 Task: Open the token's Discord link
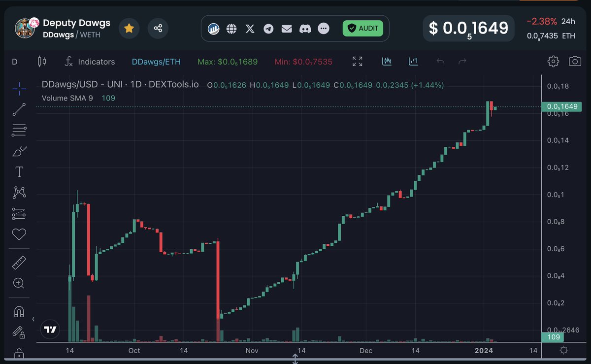[x=305, y=29]
